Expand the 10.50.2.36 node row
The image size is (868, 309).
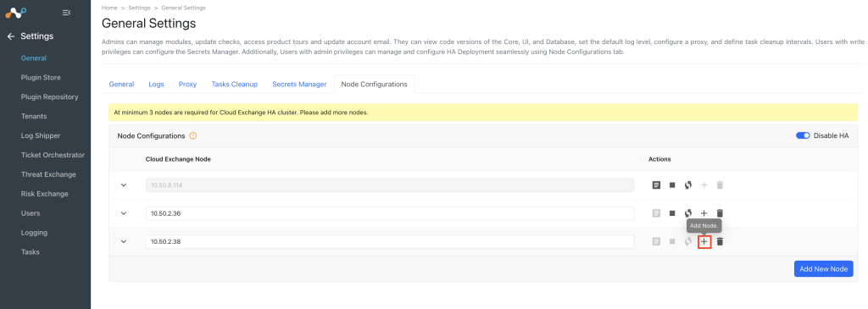(124, 212)
